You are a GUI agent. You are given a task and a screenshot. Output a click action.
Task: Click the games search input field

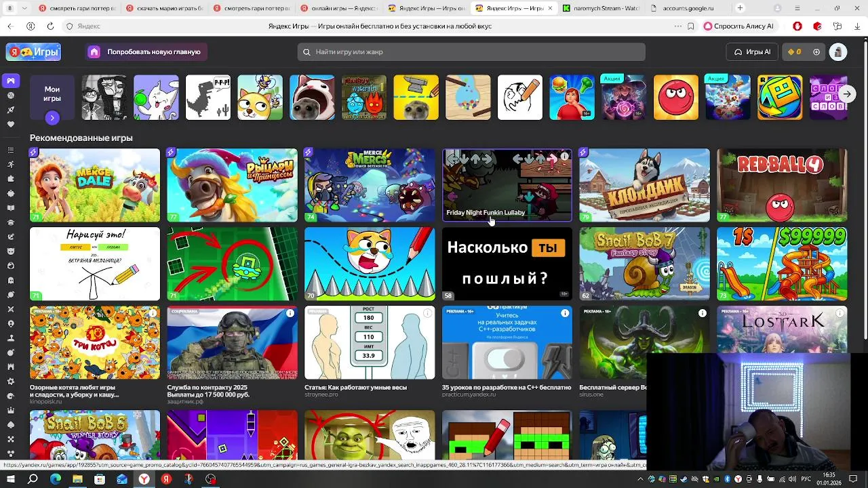tap(471, 52)
